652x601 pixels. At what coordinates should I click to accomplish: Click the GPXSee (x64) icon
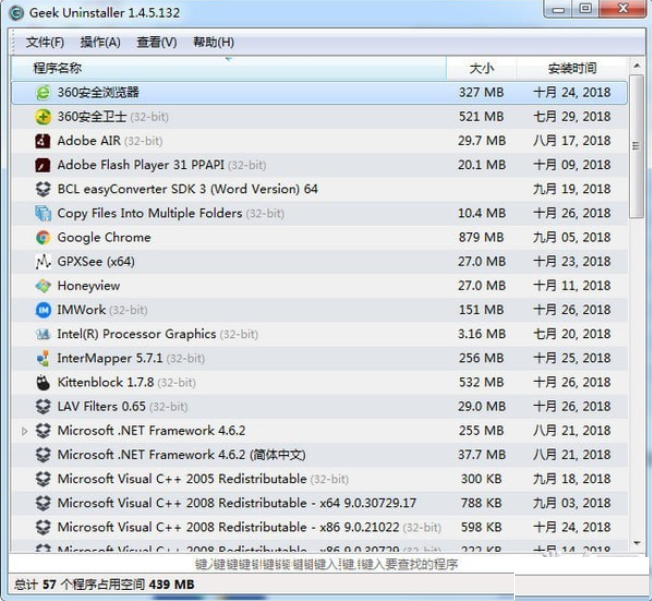click(x=43, y=262)
